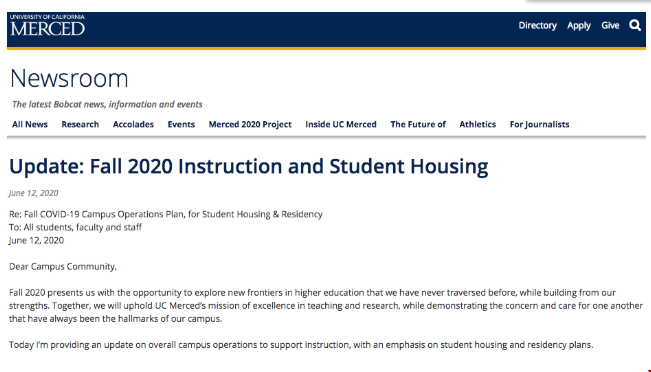Select the Give link in header
Image resolution: width=651 pixels, height=372 pixels.
610,25
